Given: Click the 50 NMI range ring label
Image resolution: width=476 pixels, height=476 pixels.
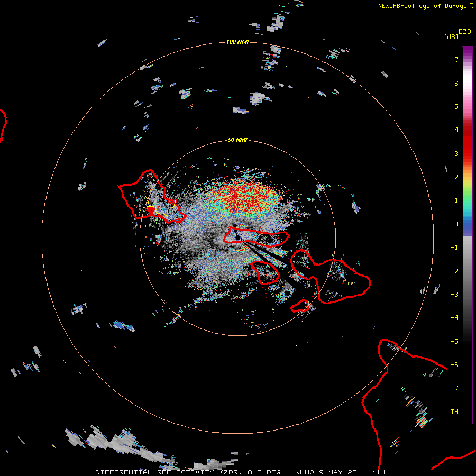Looking at the screenshot, I should pyautogui.click(x=237, y=140).
